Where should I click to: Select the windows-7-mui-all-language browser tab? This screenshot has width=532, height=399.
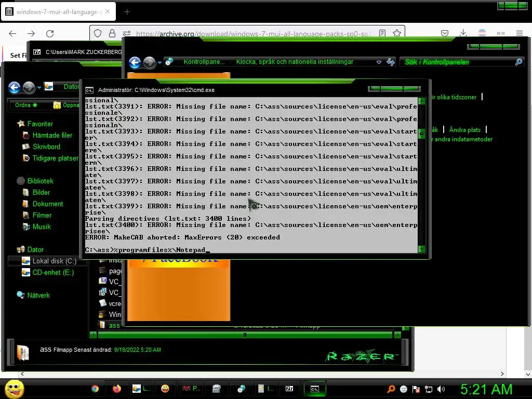(x=58, y=11)
